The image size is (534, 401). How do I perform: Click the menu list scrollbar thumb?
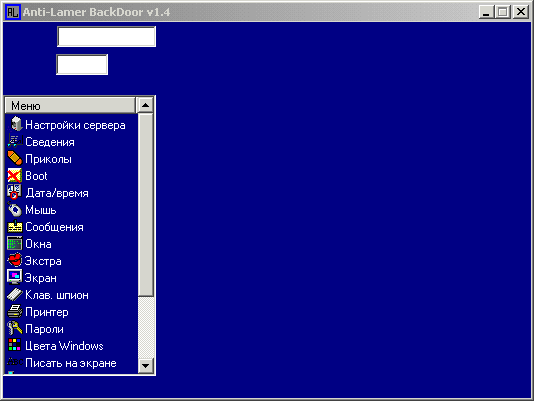(x=146, y=205)
